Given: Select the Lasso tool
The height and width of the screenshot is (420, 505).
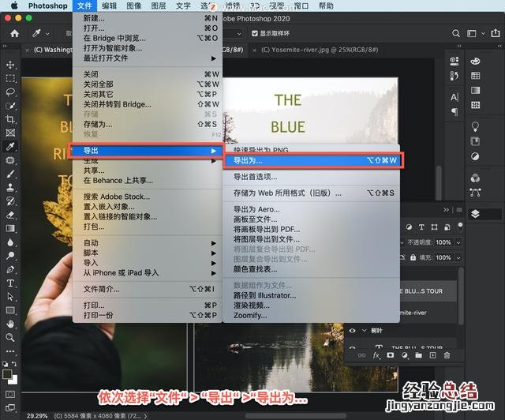Looking at the screenshot, I should point(10,92).
